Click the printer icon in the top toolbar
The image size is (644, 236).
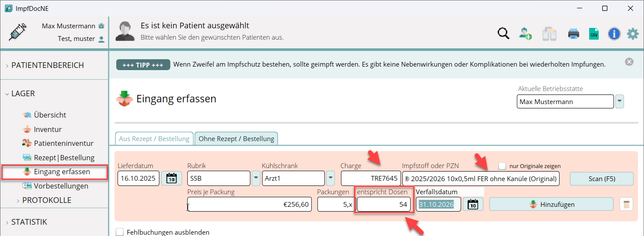tap(573, 34)
